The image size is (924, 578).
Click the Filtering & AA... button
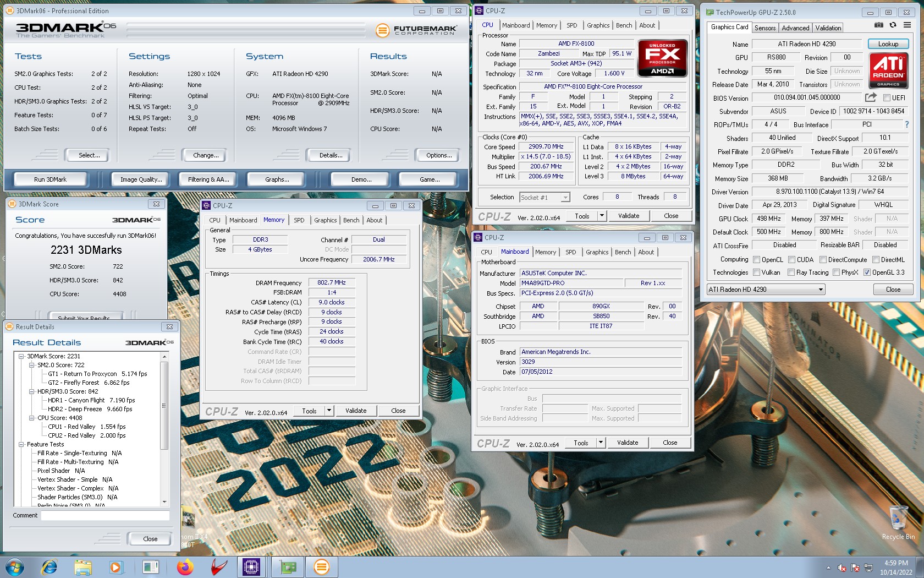pyautogui.click(x=208, y=179)
